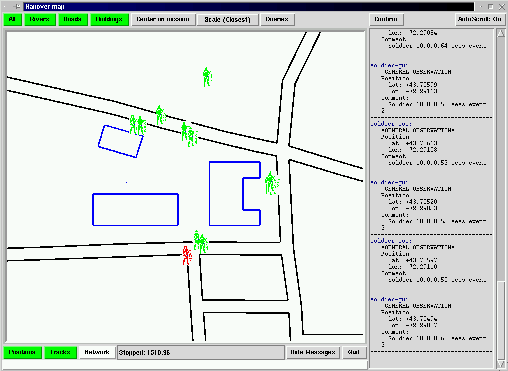
Task: Switch AutoScroll On setting
Action: 479,19
